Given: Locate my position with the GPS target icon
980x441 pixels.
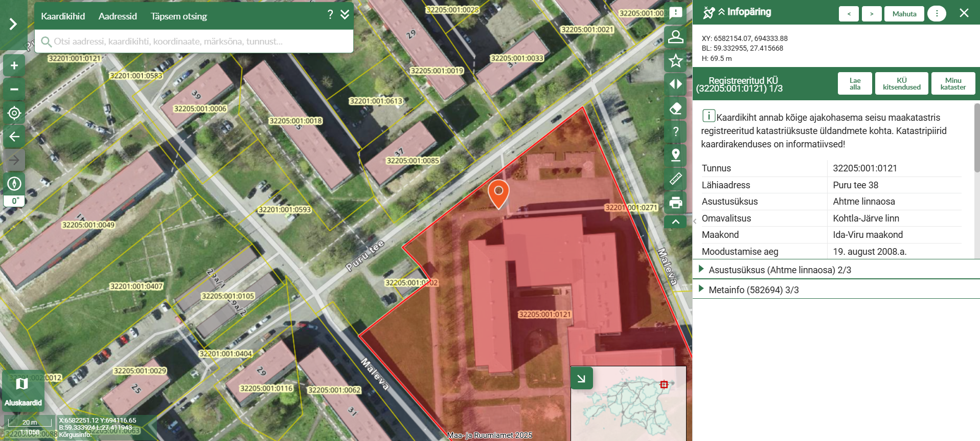Looking at the screenshot, I should pos(14,113).
